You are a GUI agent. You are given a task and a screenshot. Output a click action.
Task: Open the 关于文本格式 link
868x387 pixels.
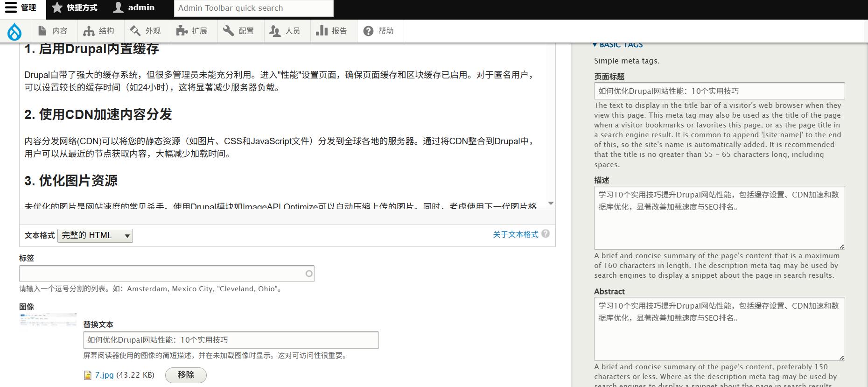[516, 234]
